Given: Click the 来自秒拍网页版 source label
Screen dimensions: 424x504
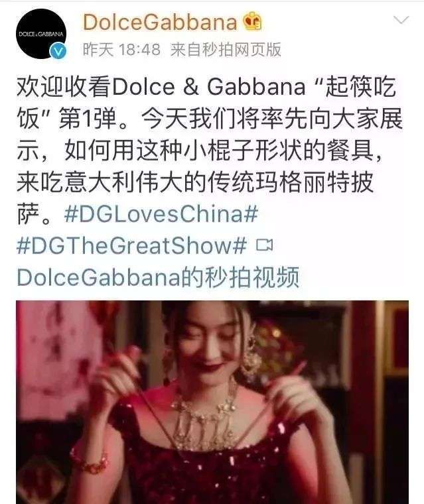Looking at the screenshot, I should [226, 50].
